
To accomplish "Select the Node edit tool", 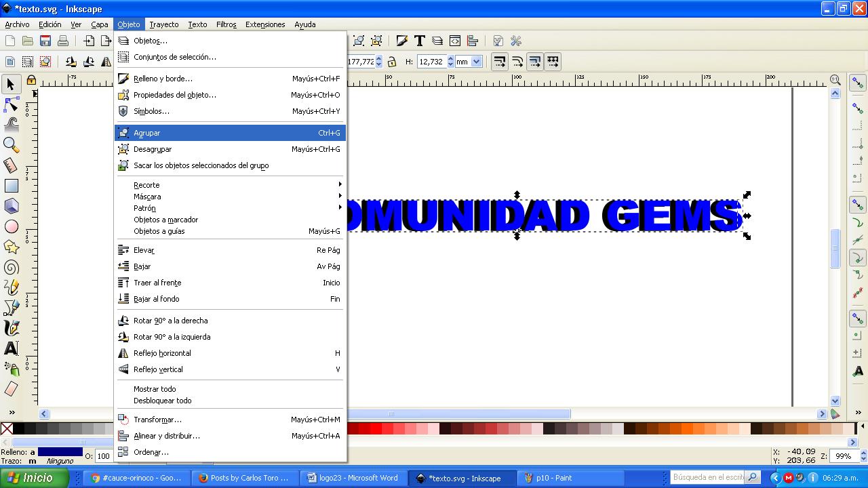I will click(x=11, y=104).
